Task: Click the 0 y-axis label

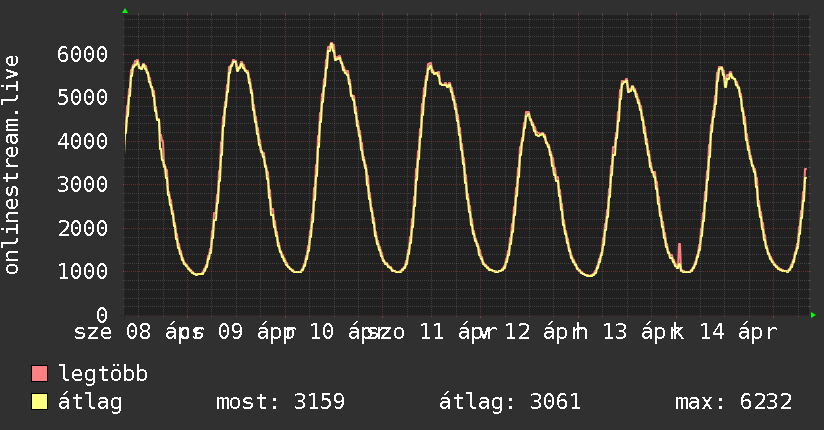Action: (102, 315)
